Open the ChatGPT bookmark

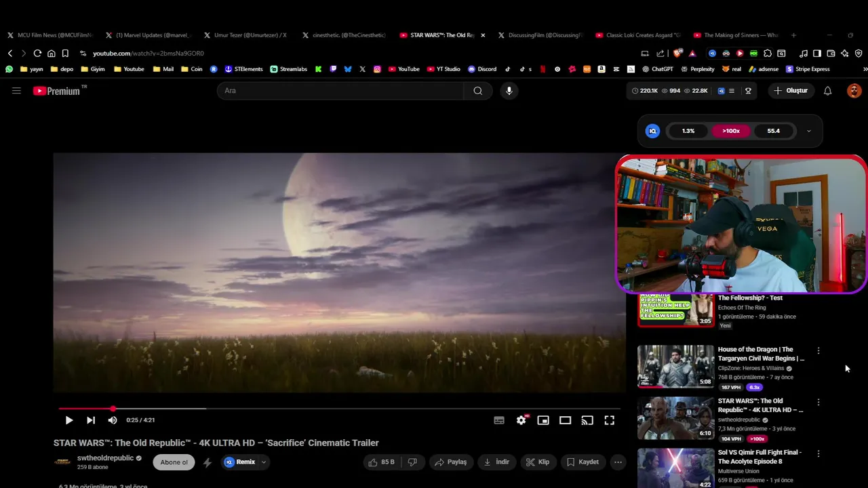coord(657,69)
